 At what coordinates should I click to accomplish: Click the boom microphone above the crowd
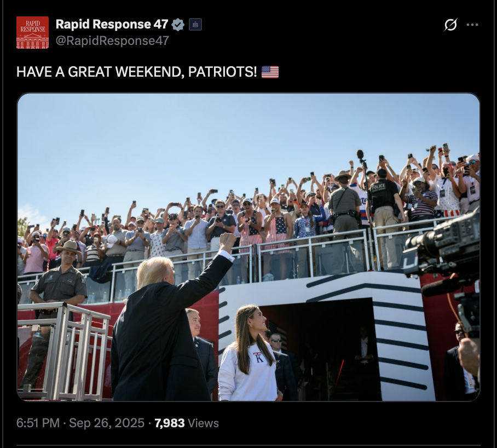click(x=360, y=154)
